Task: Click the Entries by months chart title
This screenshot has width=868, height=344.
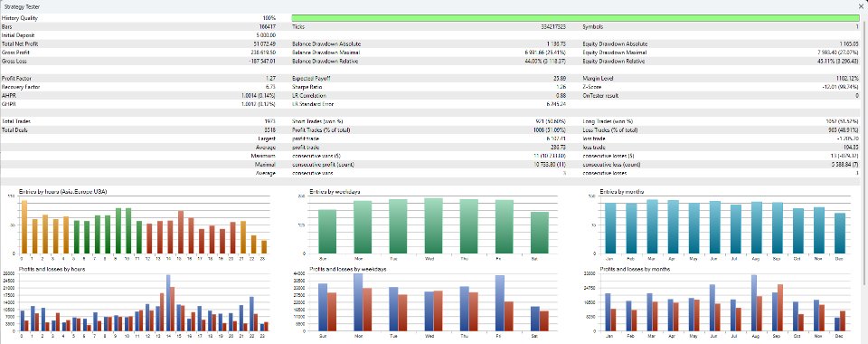Action: click(x=622, y=192)
